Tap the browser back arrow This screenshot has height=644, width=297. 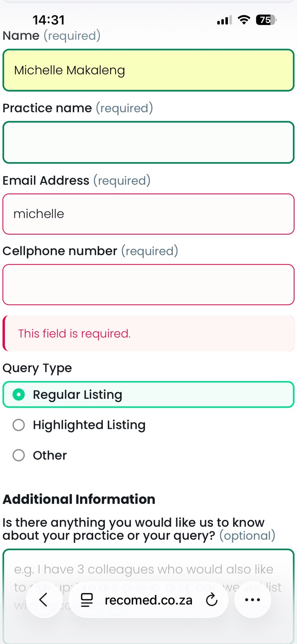[44, 600]
